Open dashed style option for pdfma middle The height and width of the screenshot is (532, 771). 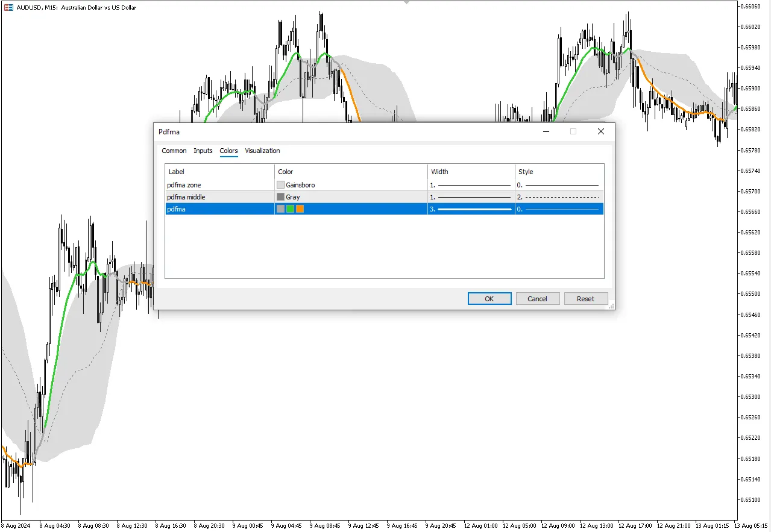click(x=558, y=197)
